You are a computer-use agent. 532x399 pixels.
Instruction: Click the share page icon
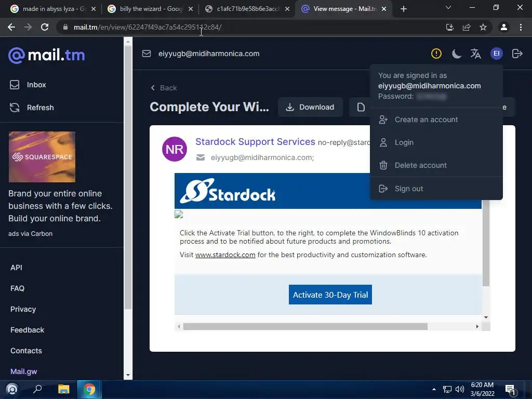(x=467, y=27)
